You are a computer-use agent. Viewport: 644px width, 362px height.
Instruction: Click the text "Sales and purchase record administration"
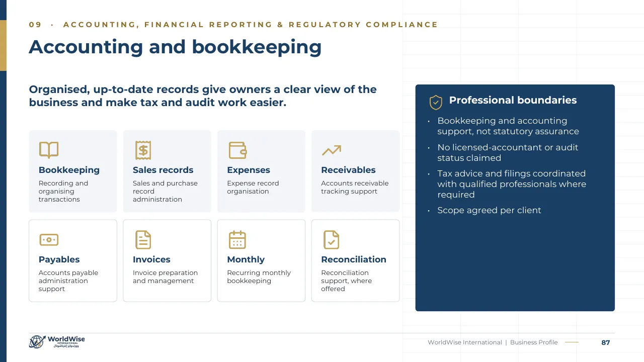point(165,191)
